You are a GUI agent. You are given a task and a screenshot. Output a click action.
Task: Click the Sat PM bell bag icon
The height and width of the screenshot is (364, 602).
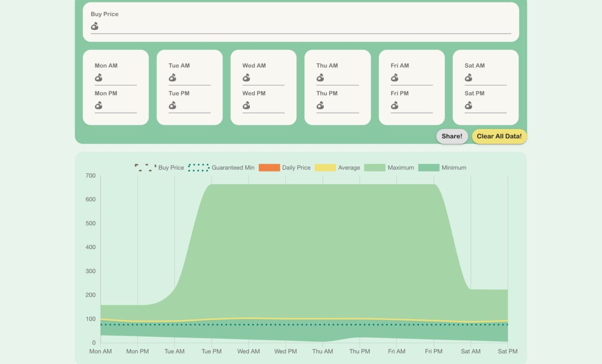click(468, 106)
